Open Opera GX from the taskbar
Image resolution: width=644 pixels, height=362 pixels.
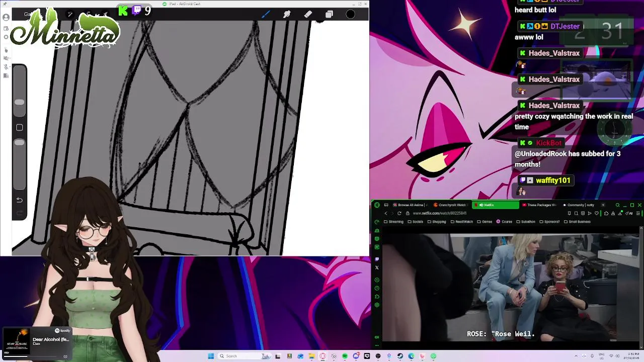tap(322, 356)
